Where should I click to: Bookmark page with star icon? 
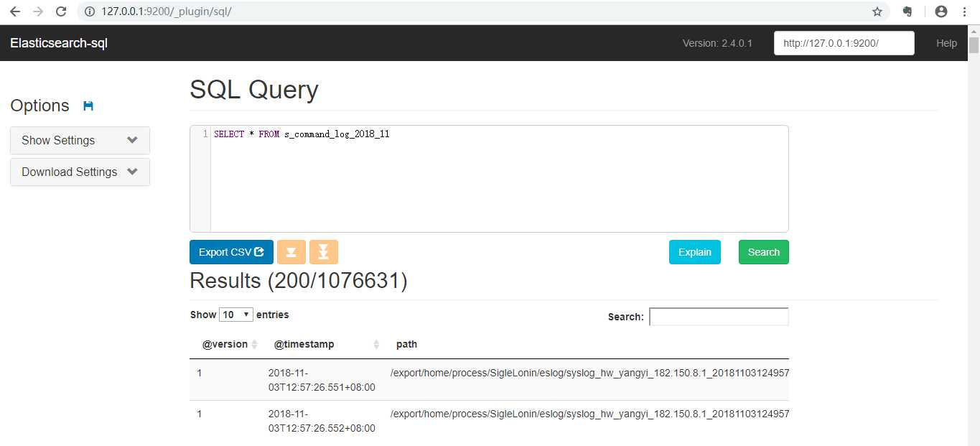(877, 11)
